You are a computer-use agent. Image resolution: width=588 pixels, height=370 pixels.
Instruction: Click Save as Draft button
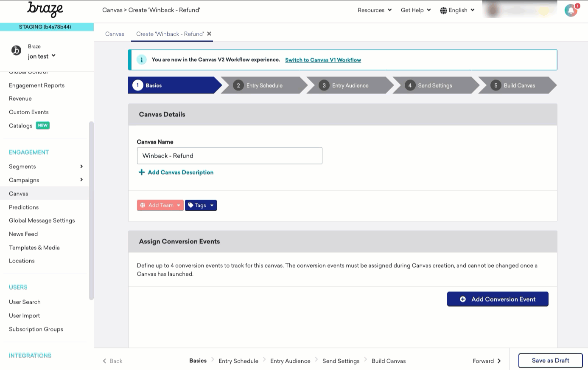click(551, 361)
